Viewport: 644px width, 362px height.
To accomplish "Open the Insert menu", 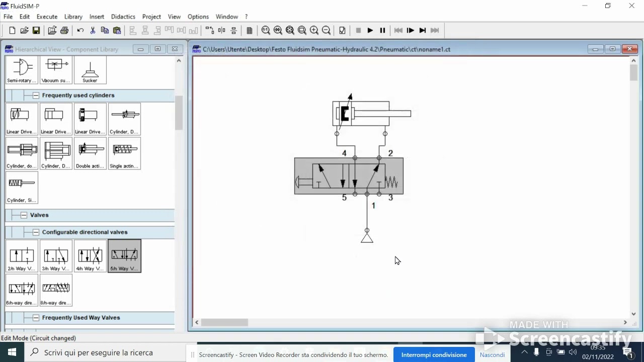I will click(x=97, y=17).
